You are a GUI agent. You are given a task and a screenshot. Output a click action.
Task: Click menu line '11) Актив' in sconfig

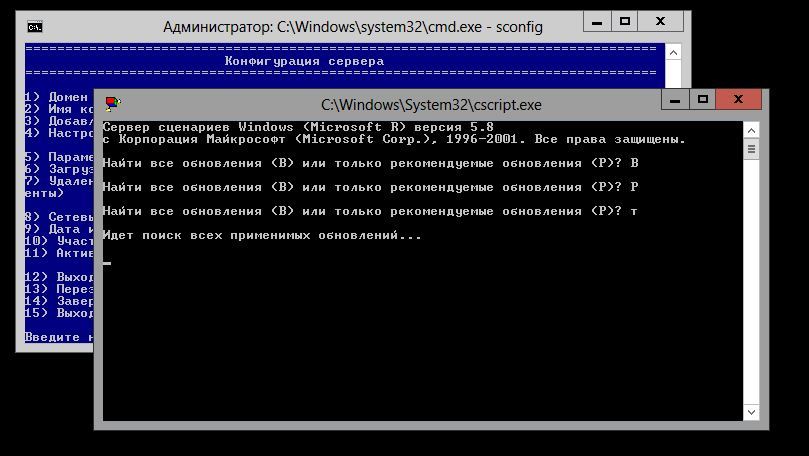59,253
